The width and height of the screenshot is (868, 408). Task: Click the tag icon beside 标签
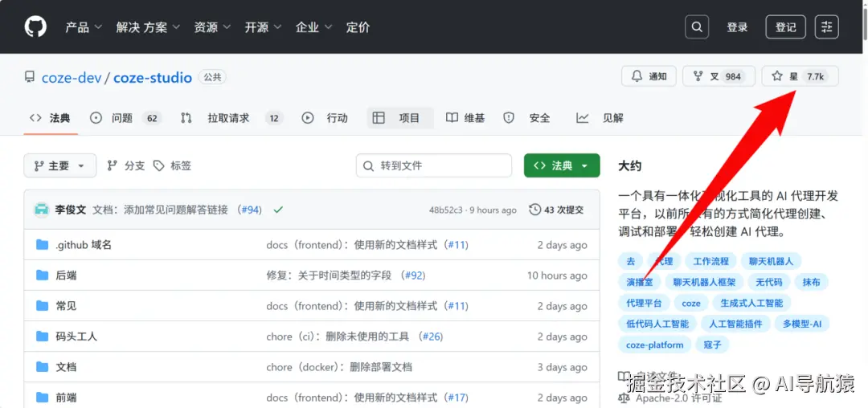point(159,165)
